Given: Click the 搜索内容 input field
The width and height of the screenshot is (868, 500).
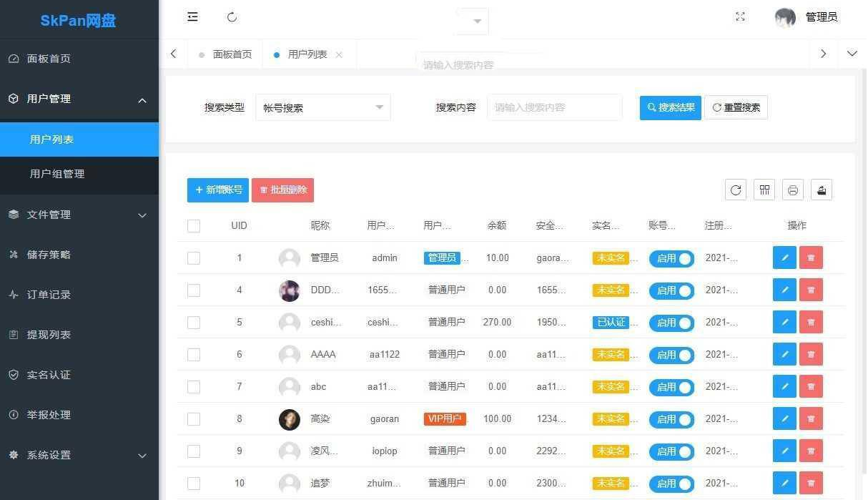Looking at the screenshot, I should coord(555,107).
